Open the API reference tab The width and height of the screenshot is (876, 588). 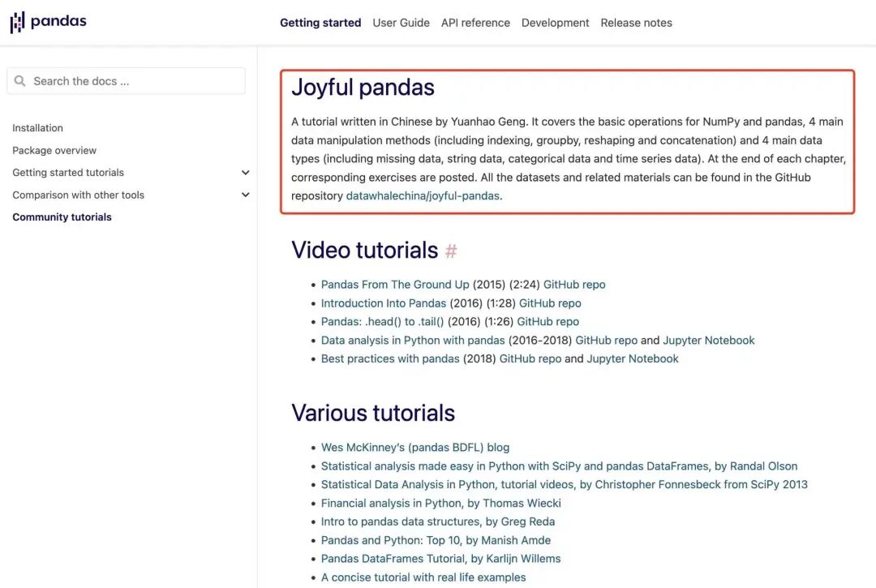(475, 23)
